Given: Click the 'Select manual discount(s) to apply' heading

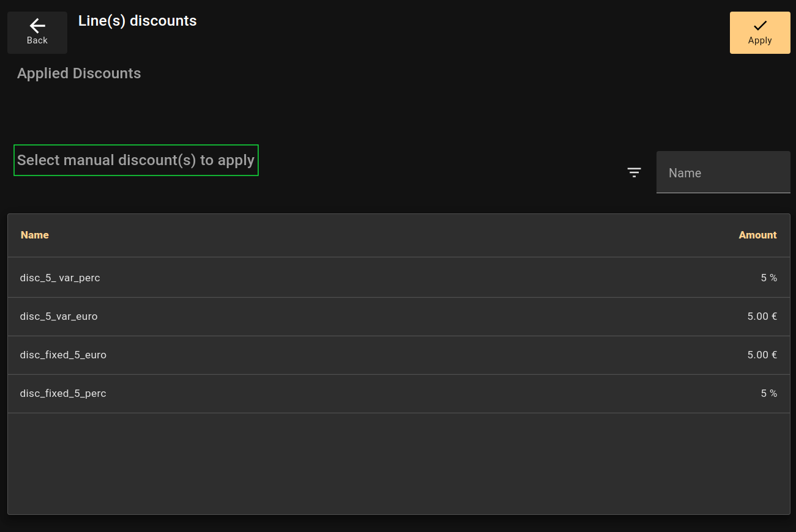Looking at the screenshot, I should click(x=136, y=160).
